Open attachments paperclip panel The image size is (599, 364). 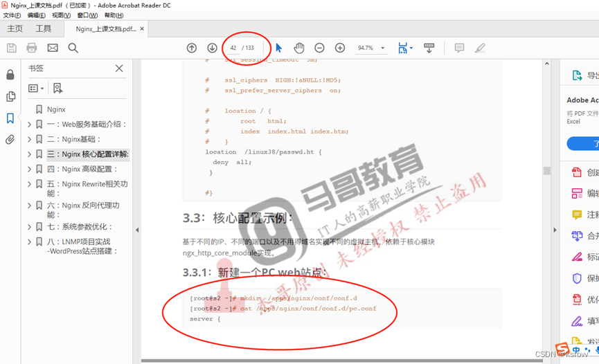tap(10, 139)
